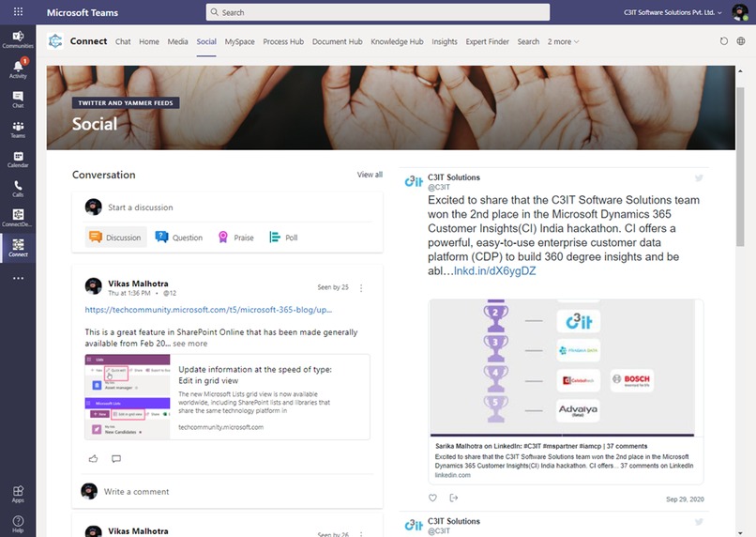Click the vertical scrollbar thumb

pos(741,167)
